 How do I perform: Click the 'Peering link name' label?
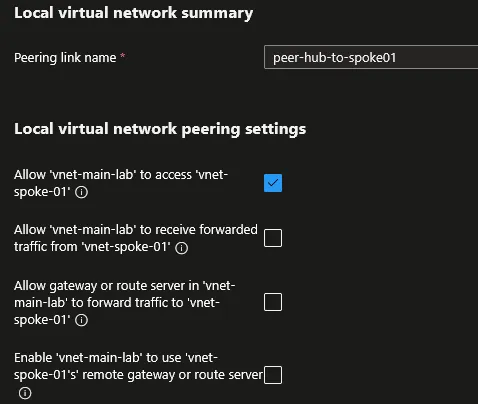65,58
